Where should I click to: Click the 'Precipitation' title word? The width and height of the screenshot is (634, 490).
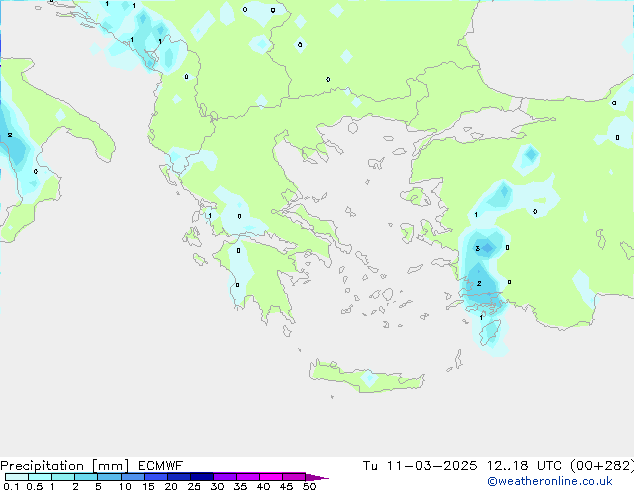[42, 466]
